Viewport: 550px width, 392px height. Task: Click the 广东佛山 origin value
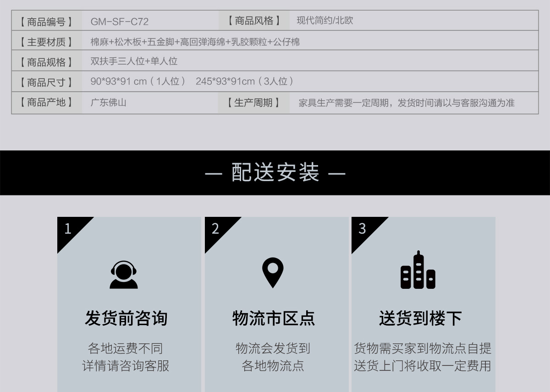108,102
